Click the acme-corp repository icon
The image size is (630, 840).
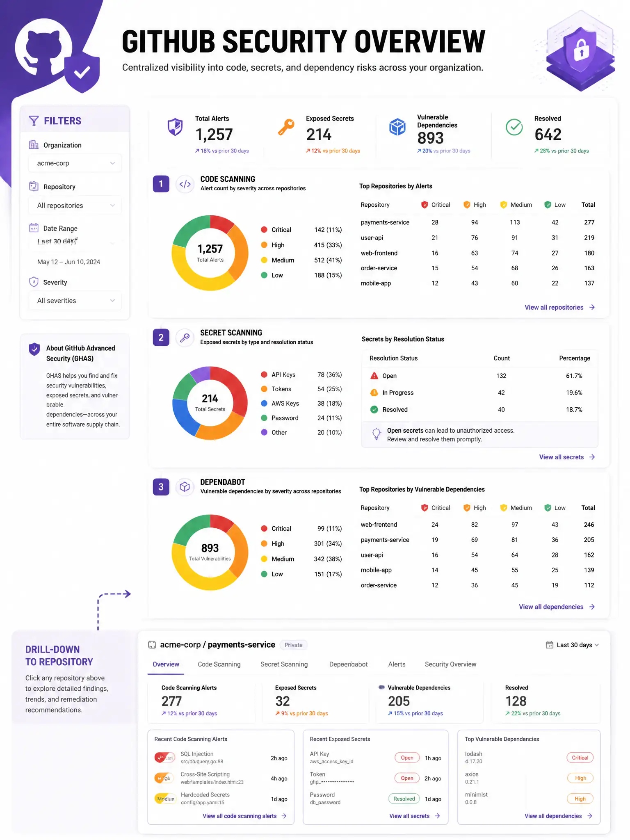(x=152, y=645)
